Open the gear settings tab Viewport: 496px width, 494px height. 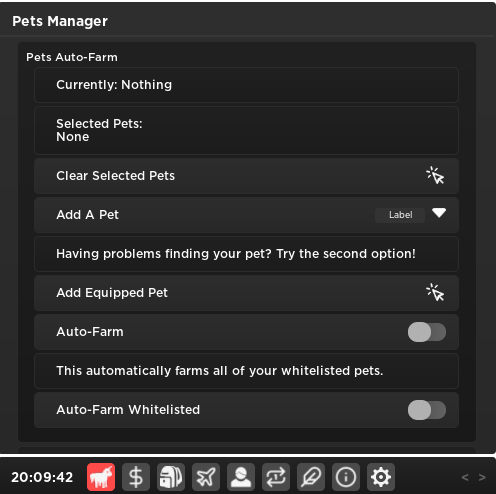point(381,477)
